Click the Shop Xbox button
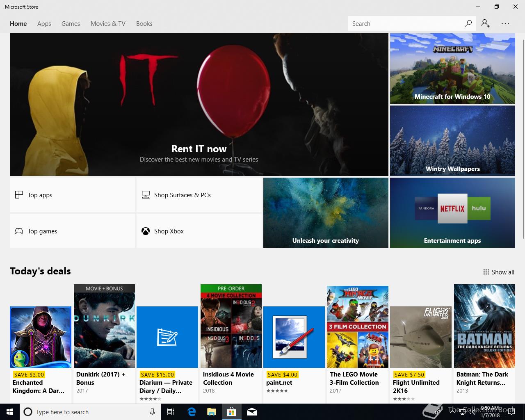The height and width of the screenshot is (420, 525). pos(199,231)
